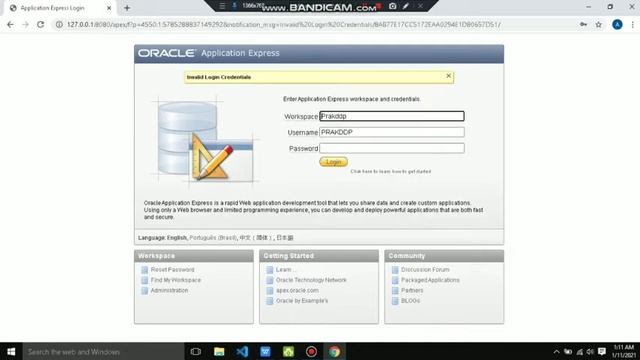Click the Password field
The height and width of the screenshot is (360, 640).
[x=392, y=148]
